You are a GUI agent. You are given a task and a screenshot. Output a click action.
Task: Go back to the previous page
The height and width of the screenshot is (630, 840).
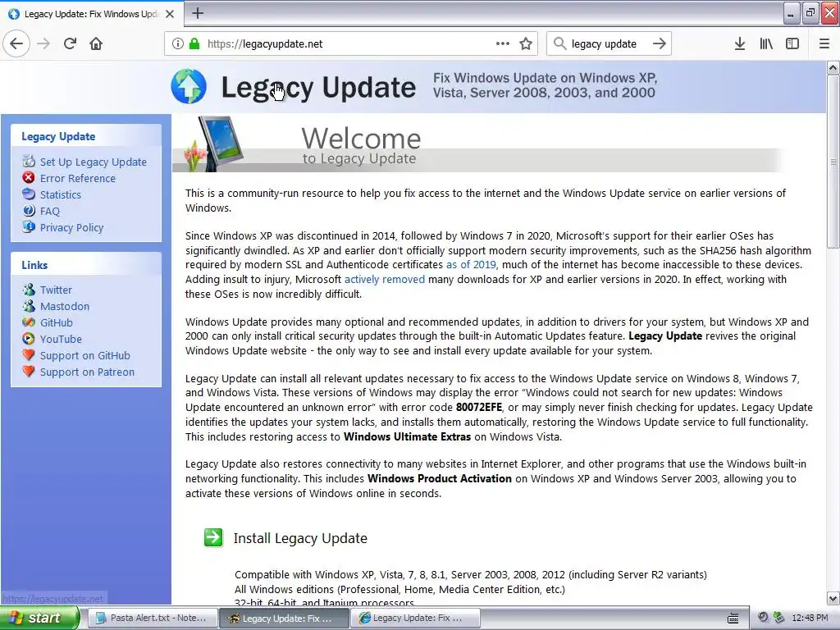pos(16,43)
